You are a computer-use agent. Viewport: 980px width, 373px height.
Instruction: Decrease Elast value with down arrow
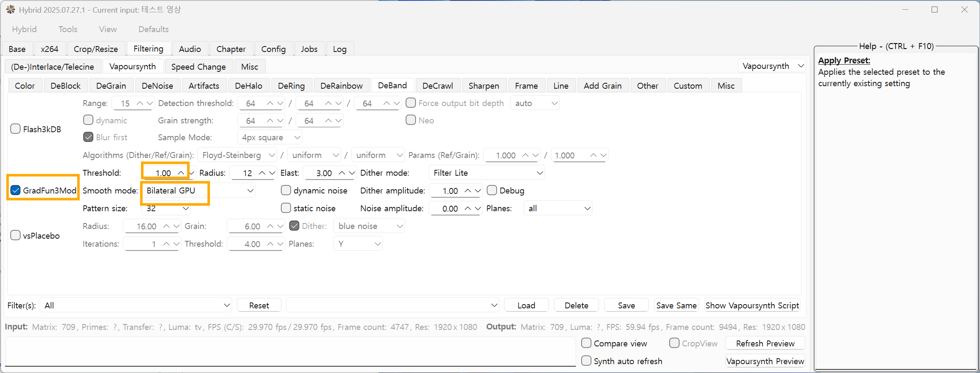[352, 173]
